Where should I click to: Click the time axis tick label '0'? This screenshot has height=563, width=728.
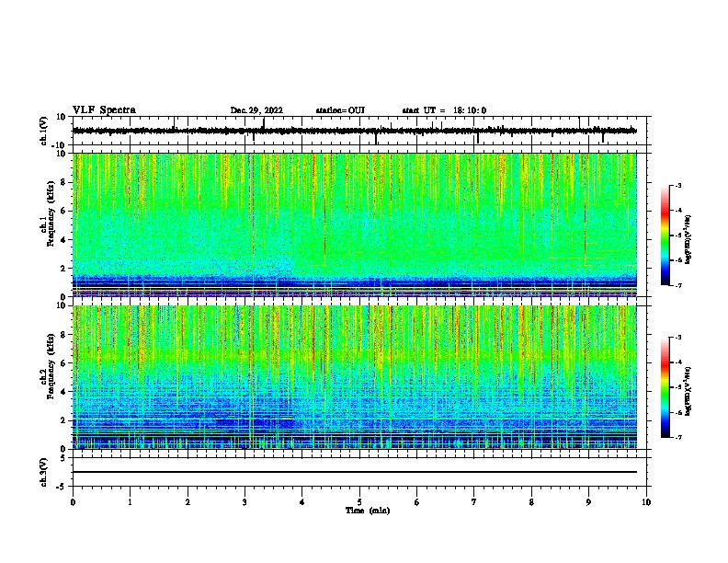click(x=73, y=502)
